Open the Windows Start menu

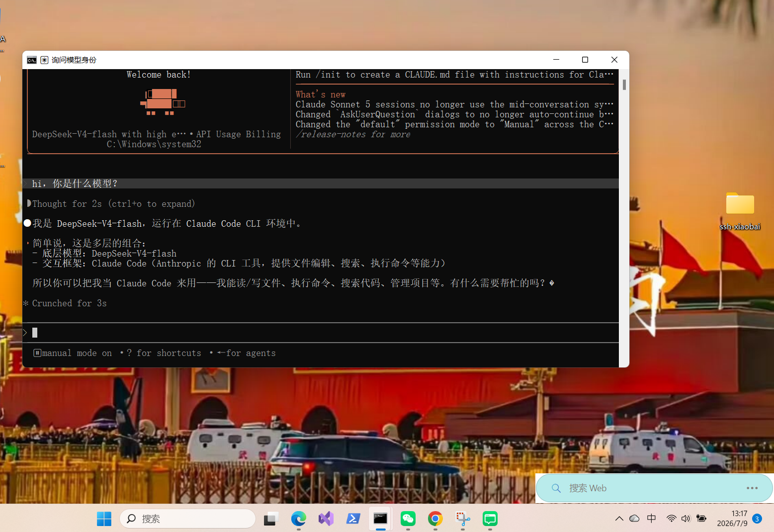104,519
